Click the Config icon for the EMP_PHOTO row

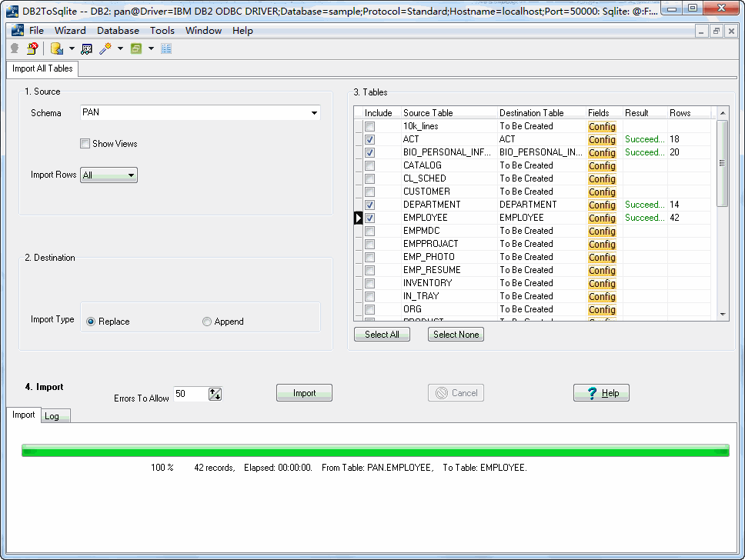tap(602, 257)
